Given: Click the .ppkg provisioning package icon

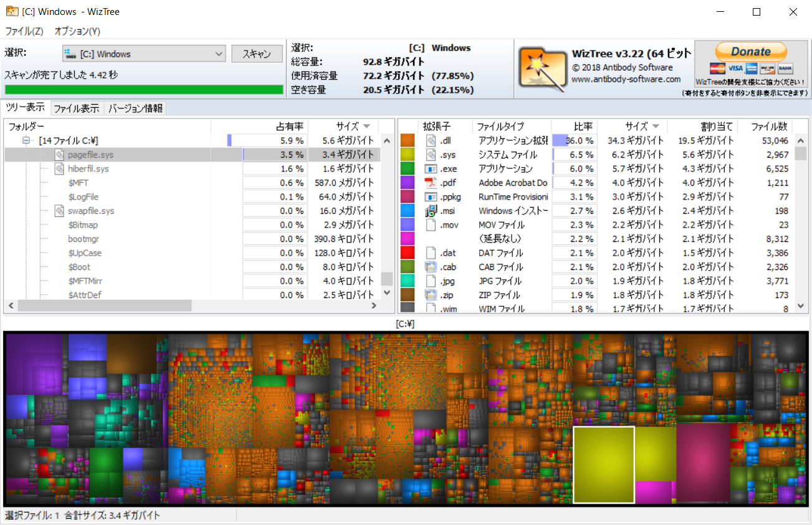Looking at the screenshot, I should 431,196.
